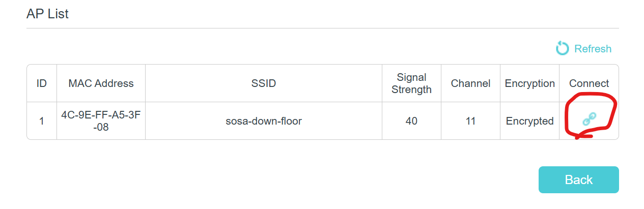Click the channel value 11

(x=470, y=121)
